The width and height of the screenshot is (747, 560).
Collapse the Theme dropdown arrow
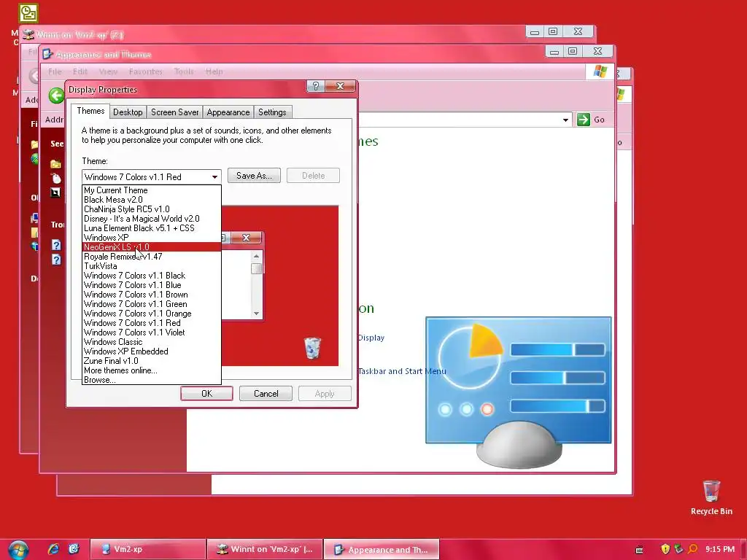(x=215, y=177)
